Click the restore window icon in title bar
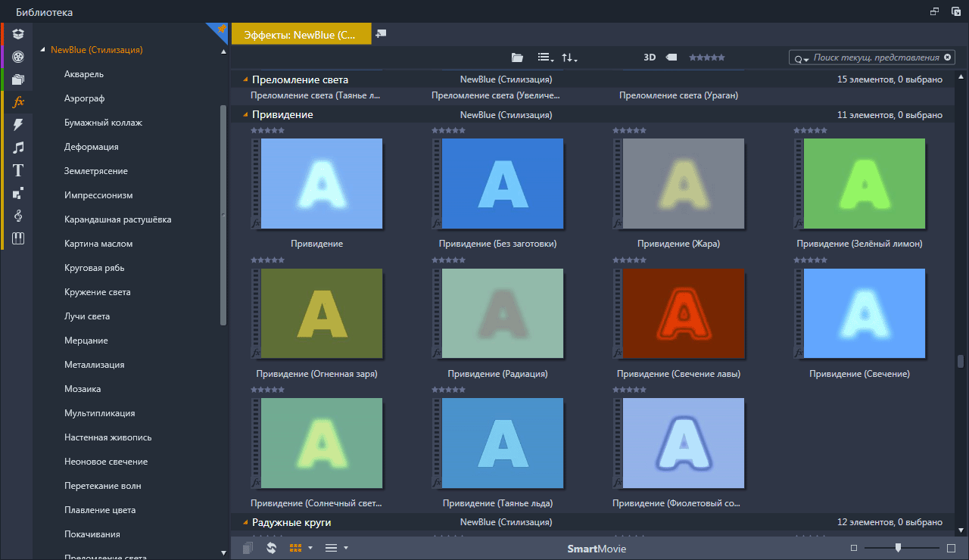This screenshot has width=969, height=560. coord(934,11)
